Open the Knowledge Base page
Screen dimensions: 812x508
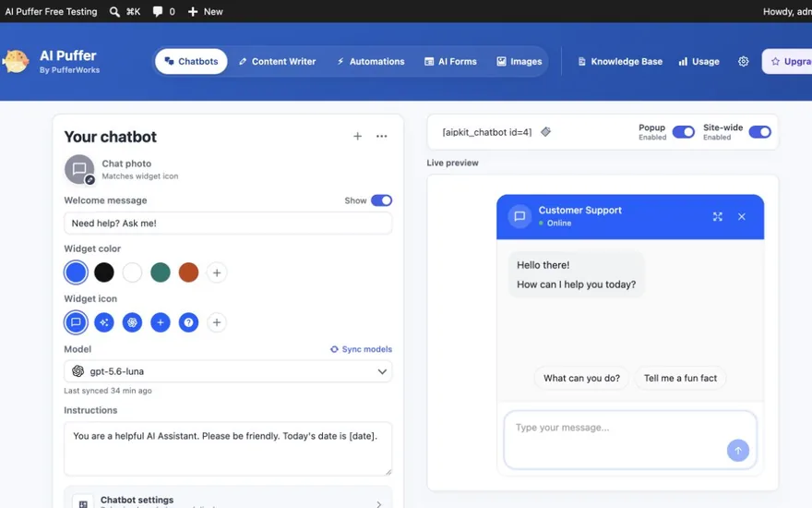pyautogui.click(x=620, y=61)
